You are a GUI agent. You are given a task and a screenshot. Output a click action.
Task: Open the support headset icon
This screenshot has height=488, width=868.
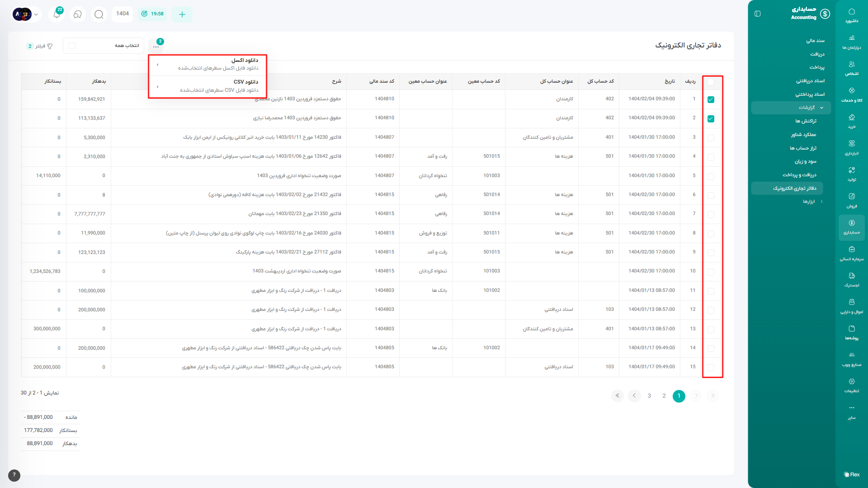point(78,14)
